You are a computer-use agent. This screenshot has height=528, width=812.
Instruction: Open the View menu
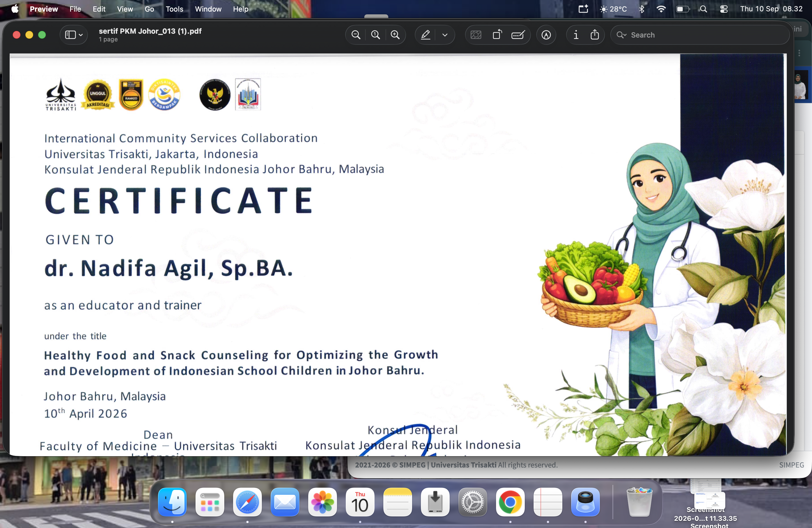coord(125,9)
